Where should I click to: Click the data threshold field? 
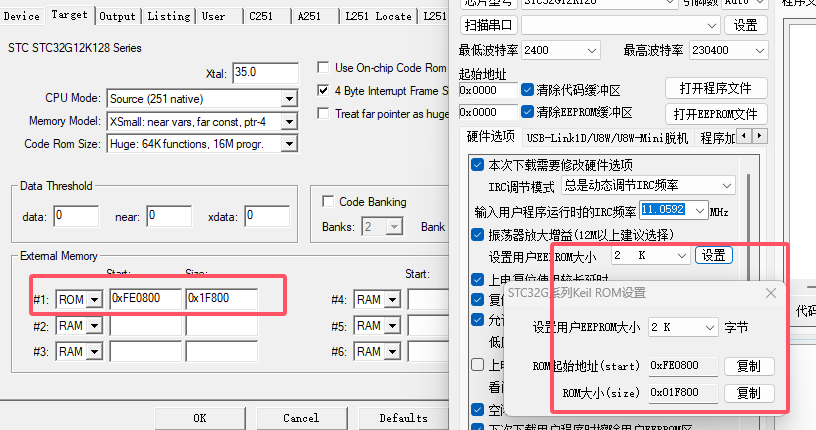pyautogui.click(x=76, y=216)
